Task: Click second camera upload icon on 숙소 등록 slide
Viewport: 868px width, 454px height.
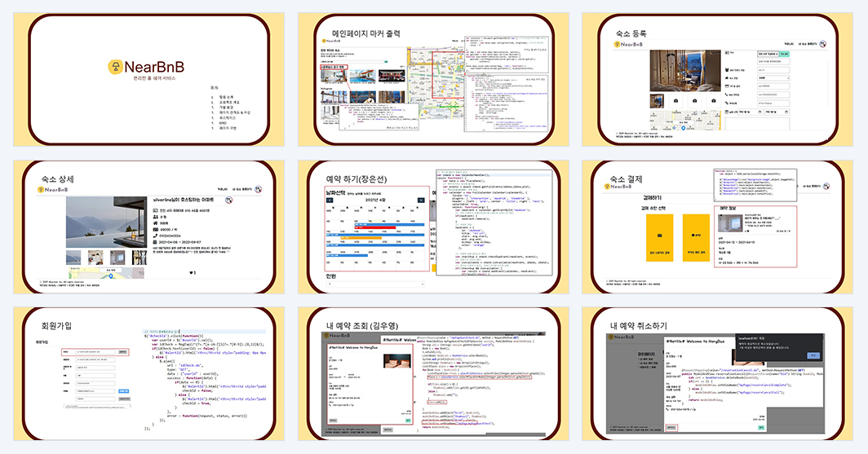Action: click(x=695, y=101)
